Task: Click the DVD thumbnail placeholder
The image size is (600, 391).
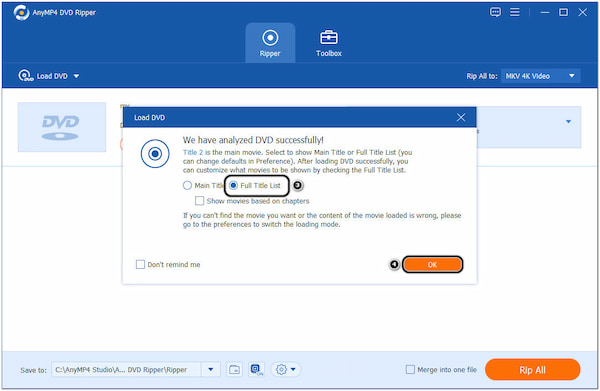Action: pos(62,127)
